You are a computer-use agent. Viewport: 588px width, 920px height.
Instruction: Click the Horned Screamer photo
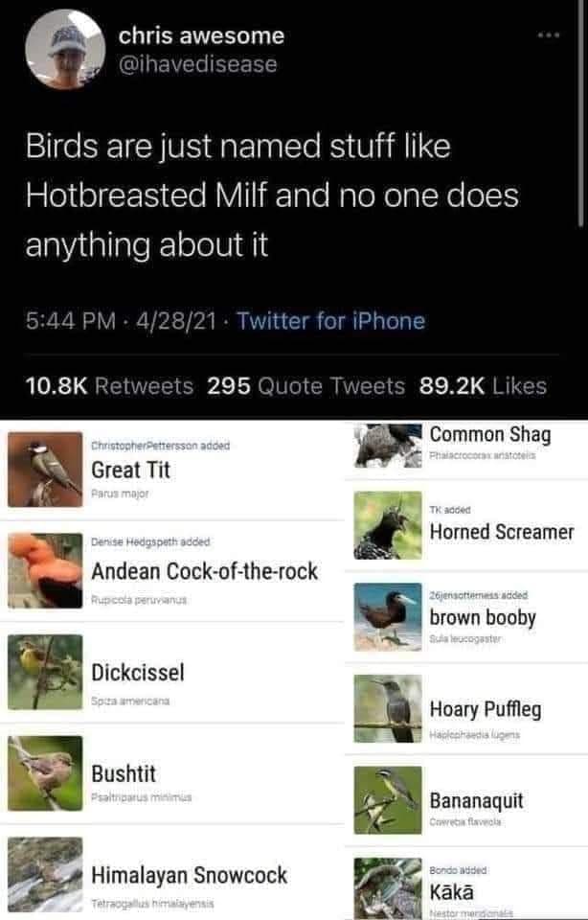tap(387, 525)
